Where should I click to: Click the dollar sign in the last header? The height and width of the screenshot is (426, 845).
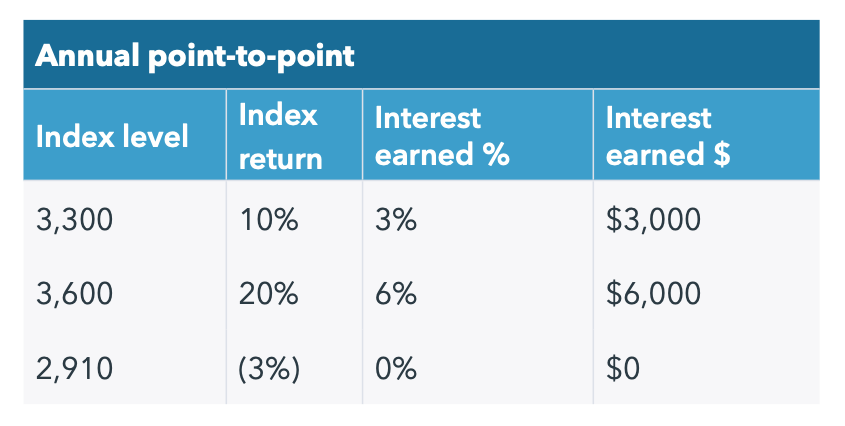coord(721,156)
